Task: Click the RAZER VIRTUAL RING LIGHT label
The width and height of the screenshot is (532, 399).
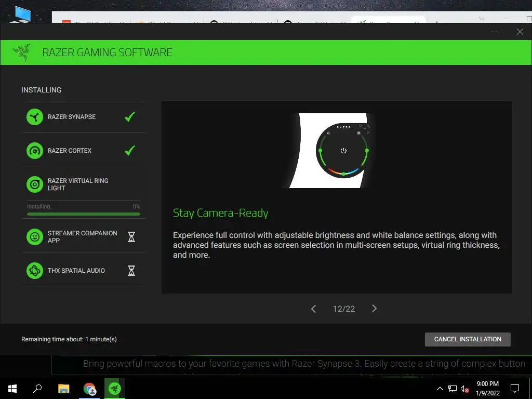Action: [78, 184]
